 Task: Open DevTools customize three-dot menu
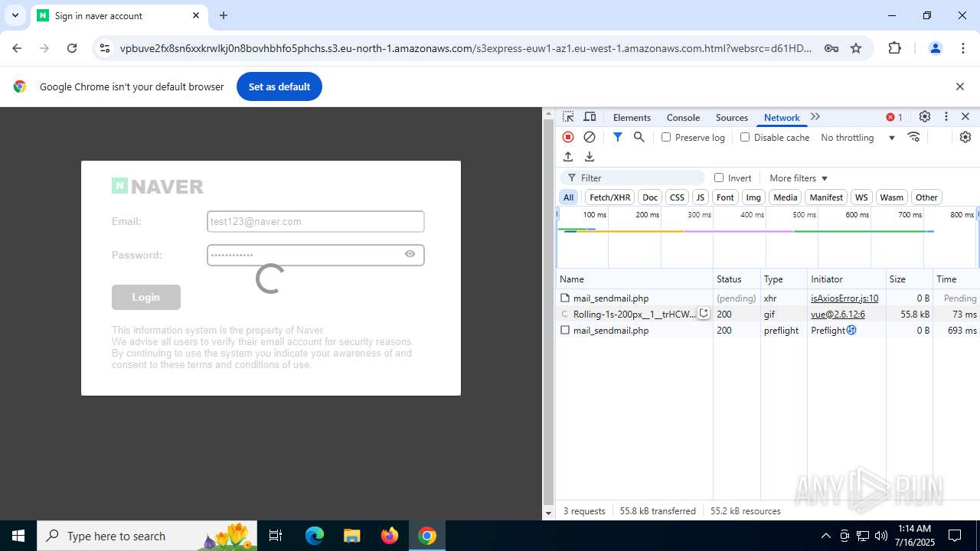click(x=946, y=117)
